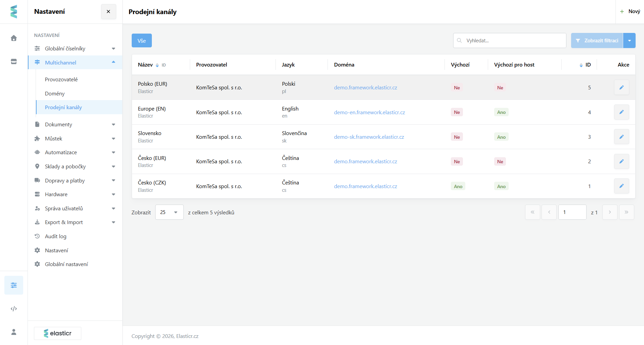Edit the Slovensko channel
The width and height of the screenshot is (644, 345).
point(621,137)
